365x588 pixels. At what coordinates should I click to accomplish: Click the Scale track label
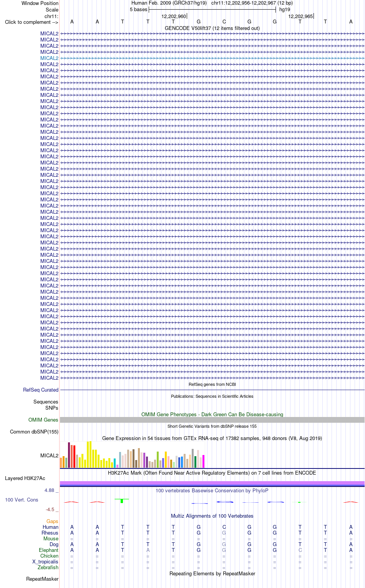pyautogui.click(x=52, y=10)
